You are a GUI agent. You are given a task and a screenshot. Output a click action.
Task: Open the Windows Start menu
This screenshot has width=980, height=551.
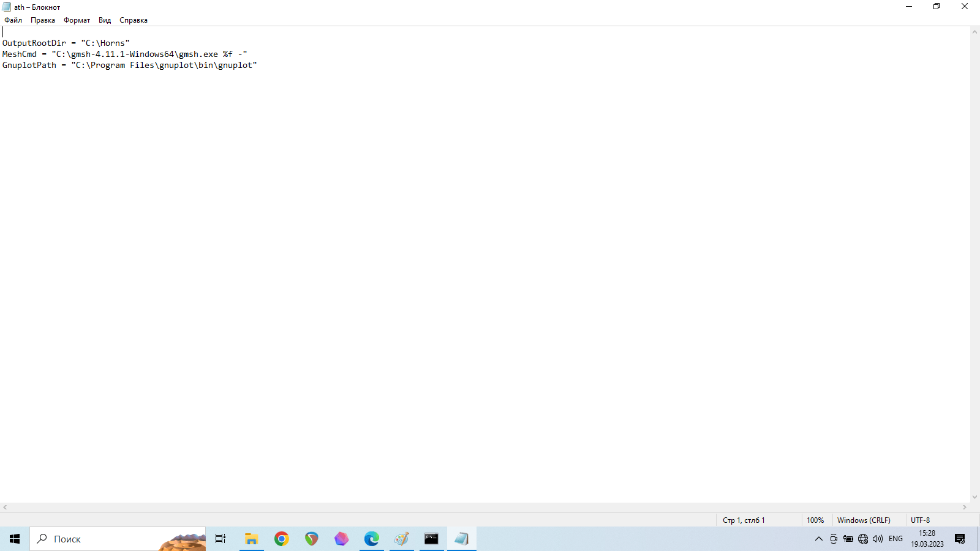pos(15,539)
